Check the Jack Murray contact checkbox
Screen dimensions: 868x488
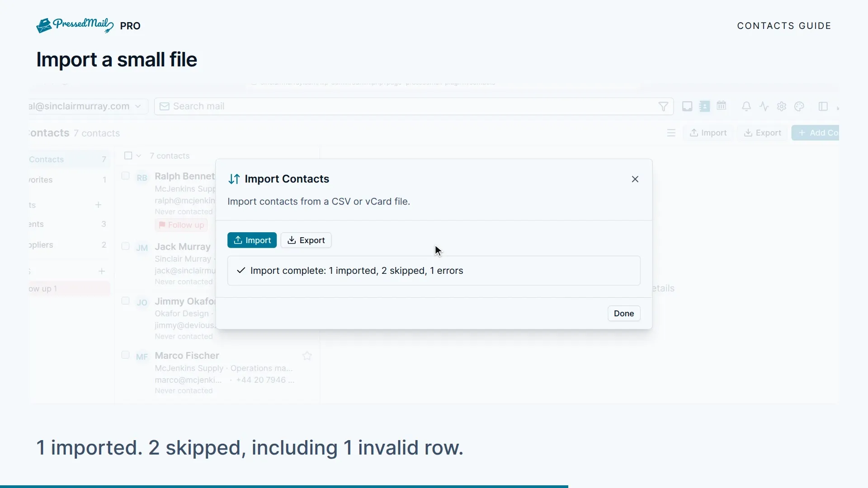pyautogui.click(x=126, y=246)
